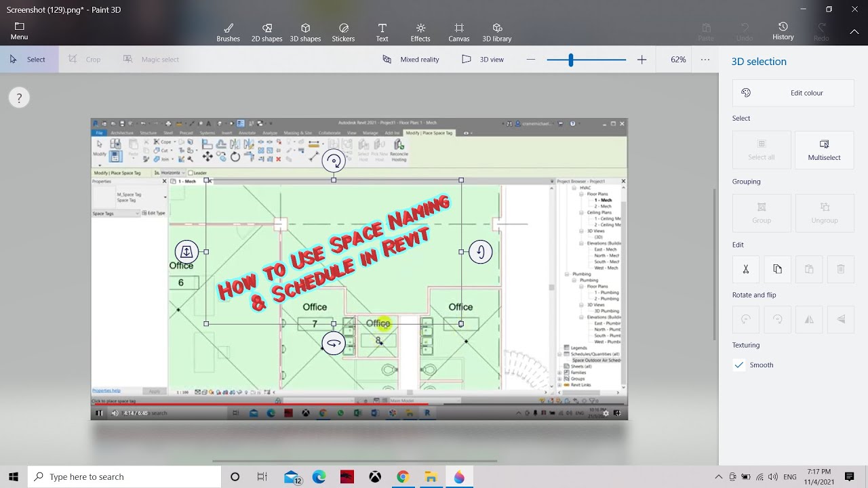
Task: Zoom out with the minus button
Action: (x=531, y=60)
